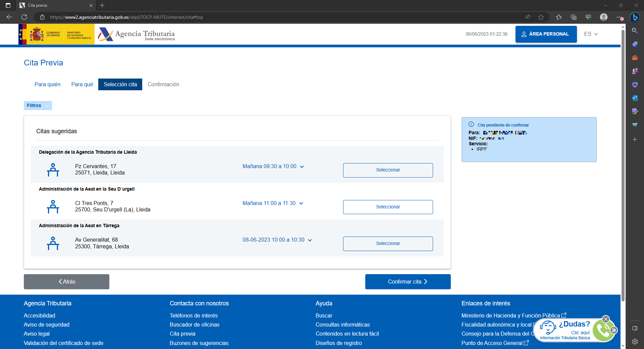Click the padlock site info icon
Viewport: 644px width, 349px height.
(x=42, y=17)
